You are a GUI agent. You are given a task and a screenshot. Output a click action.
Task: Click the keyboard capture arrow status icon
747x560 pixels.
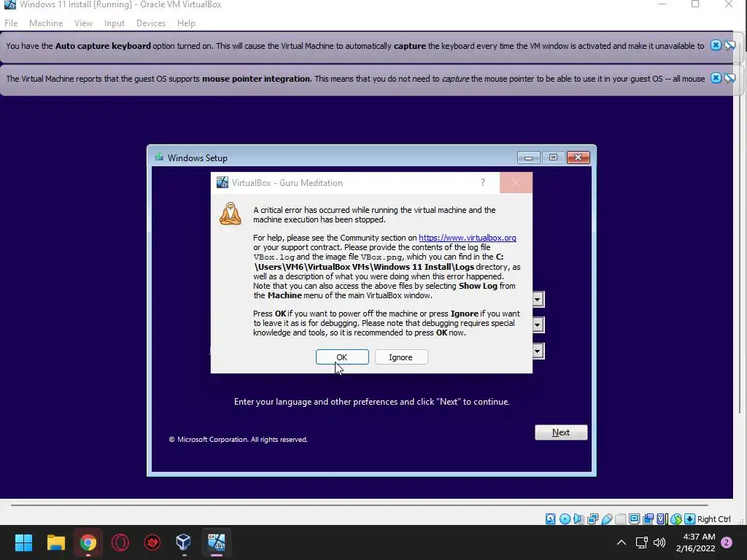[689, 519]
